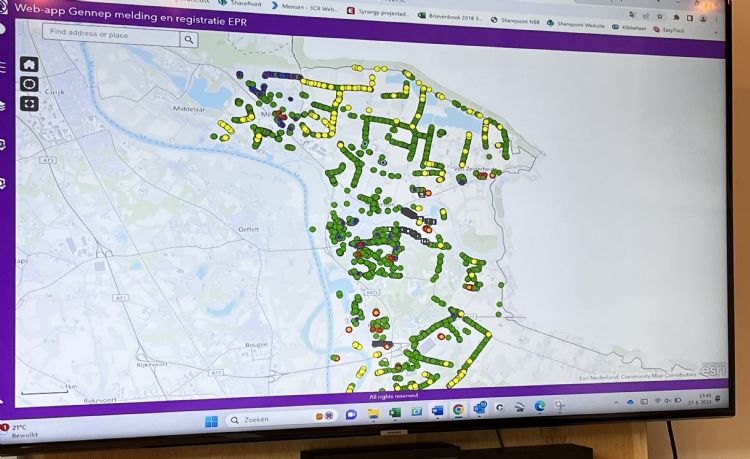This screenshot has height=459, width=750.
Task: Click the Find my location button
Action: (30, 84)
